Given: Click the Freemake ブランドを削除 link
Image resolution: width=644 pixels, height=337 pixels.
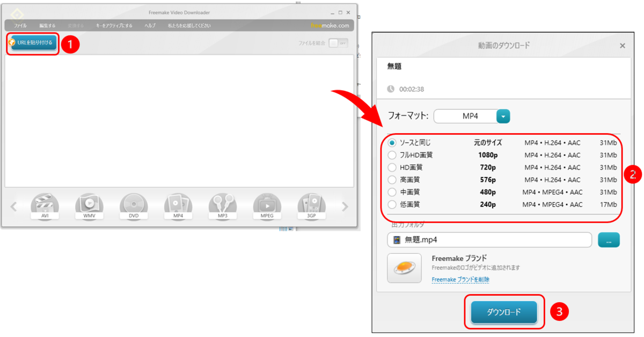Looking at the screenshot, I should [460, 280].
